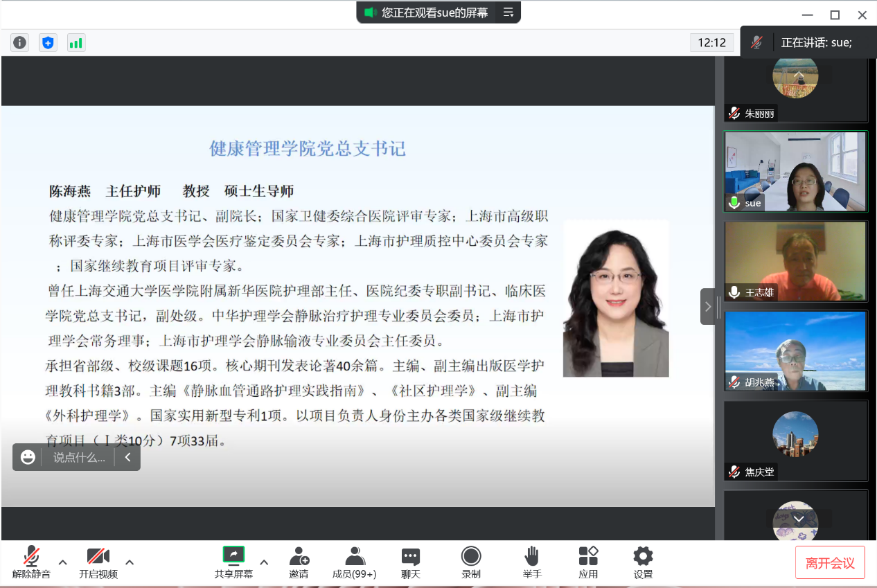Open the chat panel
Image resolution: width=877 pixels, height=588 pixels.
tap(411, 562)
